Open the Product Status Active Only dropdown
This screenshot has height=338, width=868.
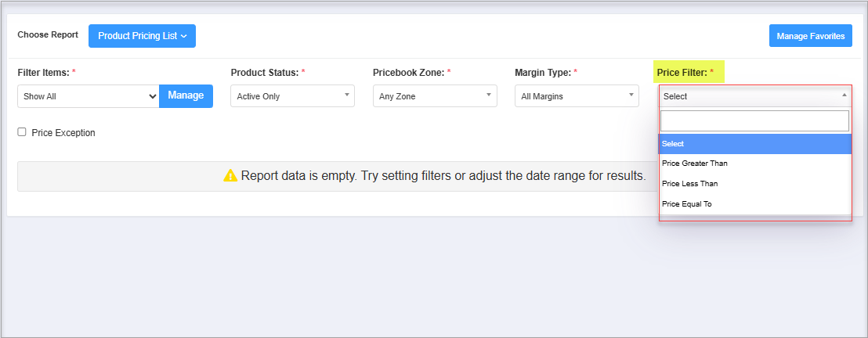coord(292,96)
